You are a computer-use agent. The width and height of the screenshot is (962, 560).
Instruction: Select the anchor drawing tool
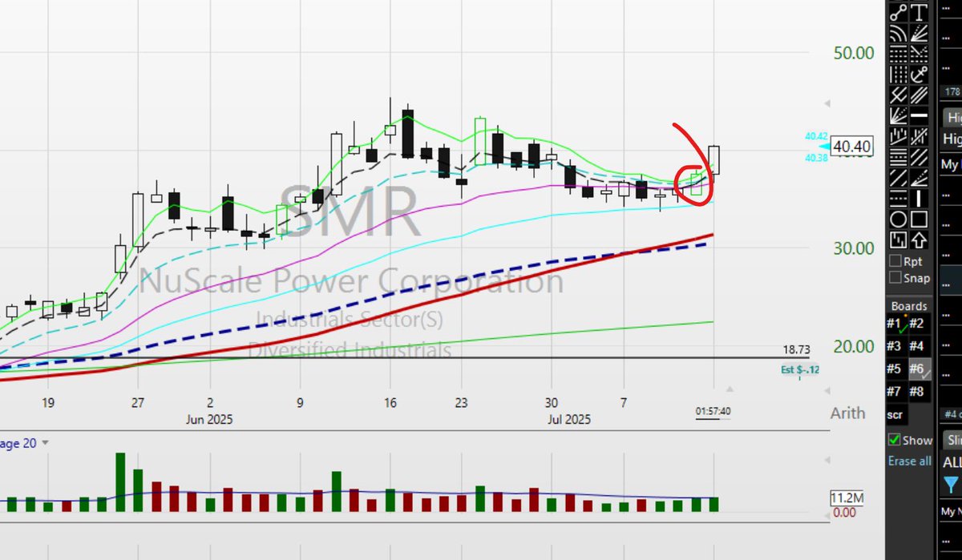click(920, 75)
